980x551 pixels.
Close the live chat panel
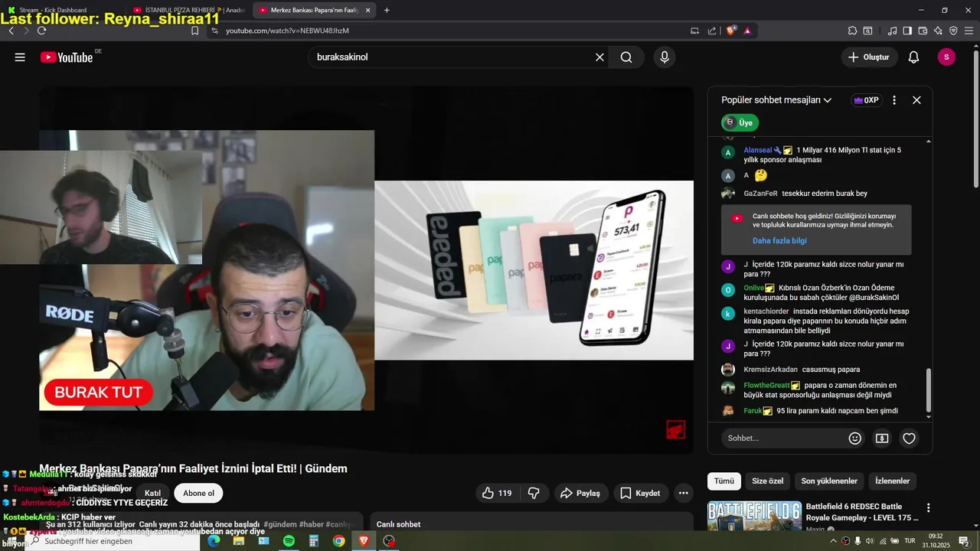click(916, 100)
